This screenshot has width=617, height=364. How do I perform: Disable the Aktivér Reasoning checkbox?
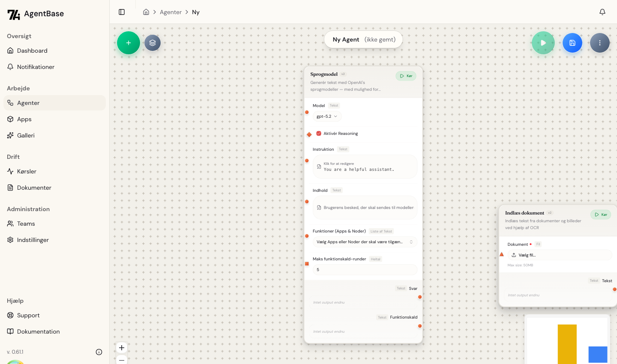319,134
